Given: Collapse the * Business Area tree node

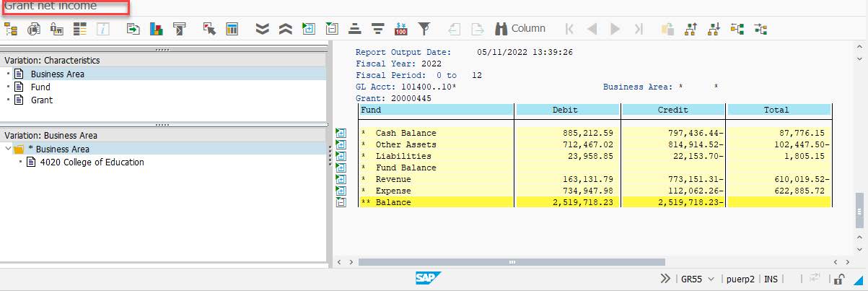Looking at the screenshot, I should (x=7, y=149).
